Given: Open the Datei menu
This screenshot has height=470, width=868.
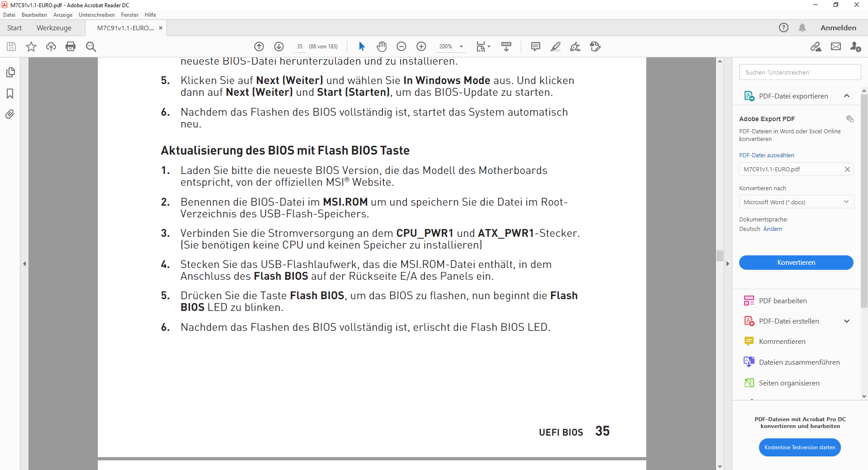Looking at the screenshot, I should click(x=9, y=15).
